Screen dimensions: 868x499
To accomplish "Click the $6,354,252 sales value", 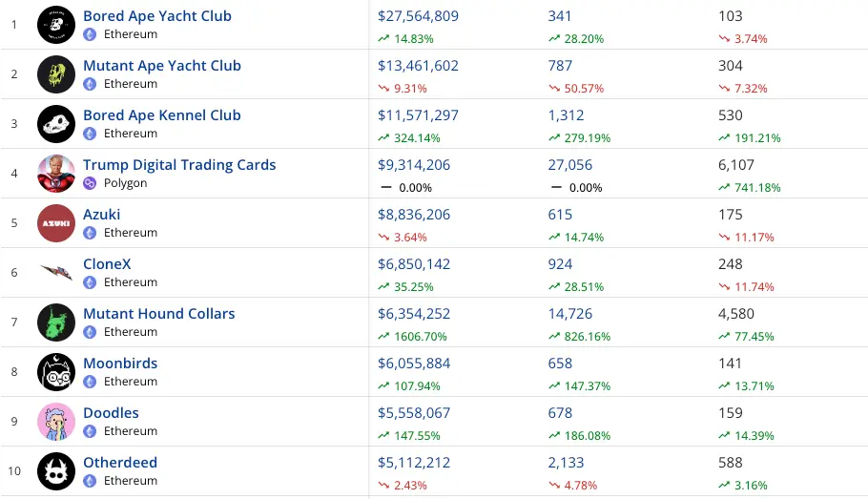I will click(x=414, y=314).
